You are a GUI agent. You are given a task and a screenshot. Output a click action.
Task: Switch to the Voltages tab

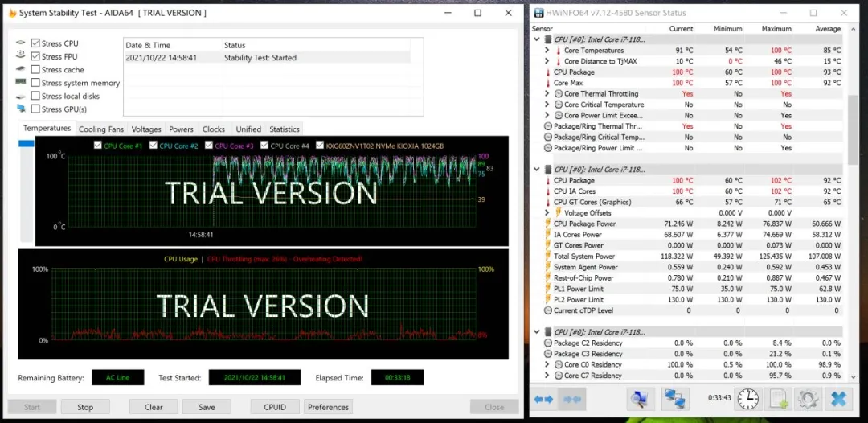coord(146,129)
